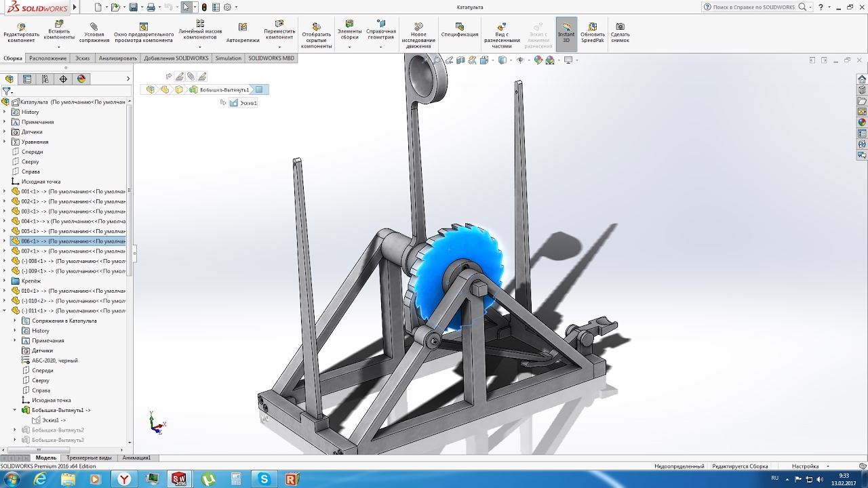This screenshot has height=488, width=868.
Task: Toggle the Select cursor tool
Action: [186, 7]
